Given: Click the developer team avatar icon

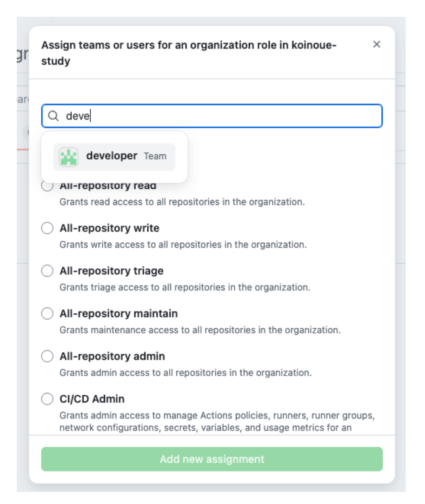Looking at the screenshot, I should point(68,157).
